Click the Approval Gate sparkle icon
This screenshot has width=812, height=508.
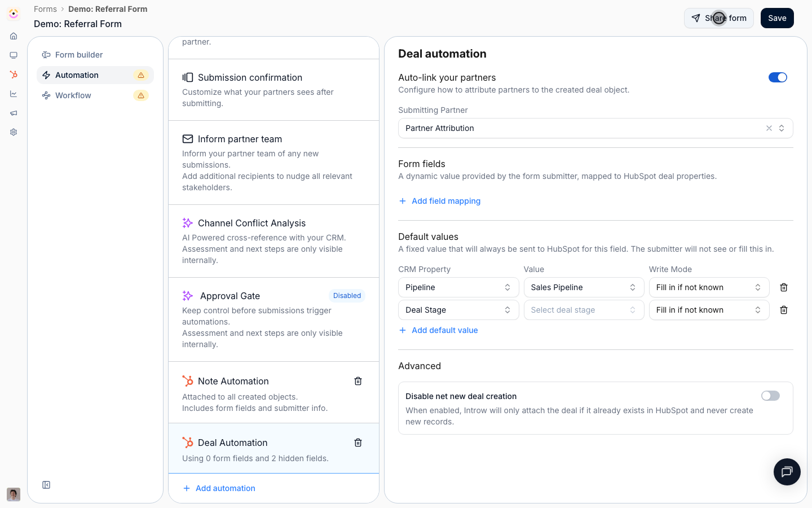[188, 296]
